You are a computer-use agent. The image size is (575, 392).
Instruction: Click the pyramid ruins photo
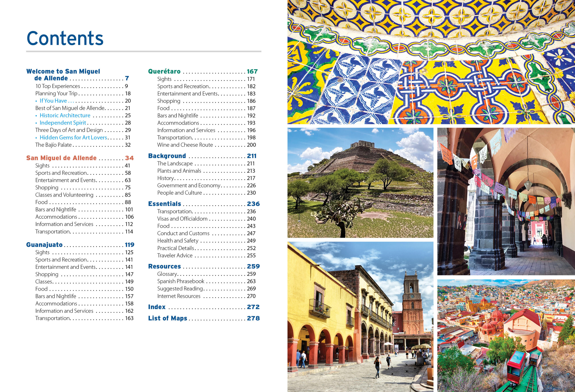[x=360, y=183]
